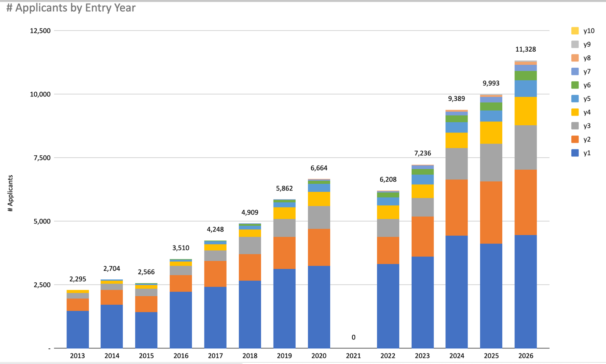Click the 2013 total label 2,295
Image resolution: width=606 pixels, height=364 pixels.
pos(77,279)
